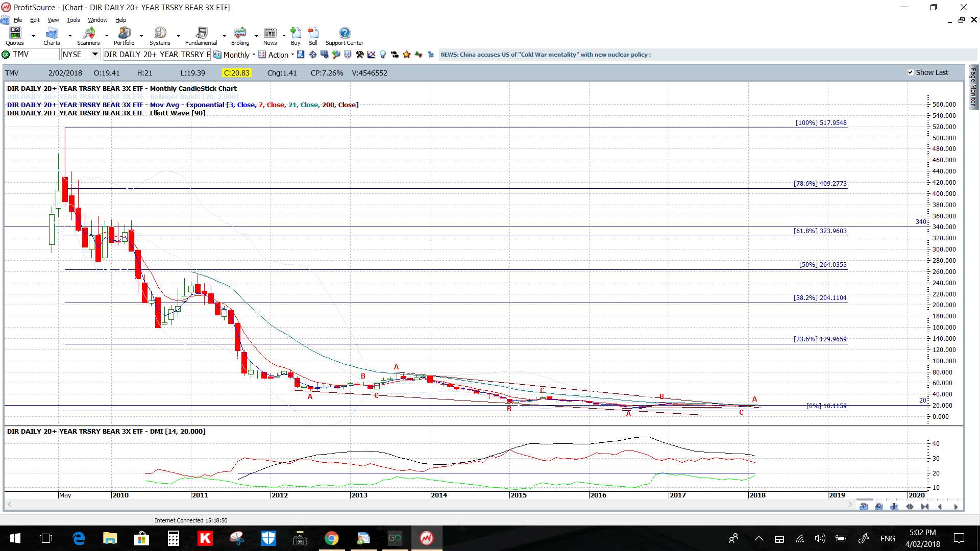Click the chart indicators line-graph icon
This screenshot has width=980, height=551.
click(371, 55)
